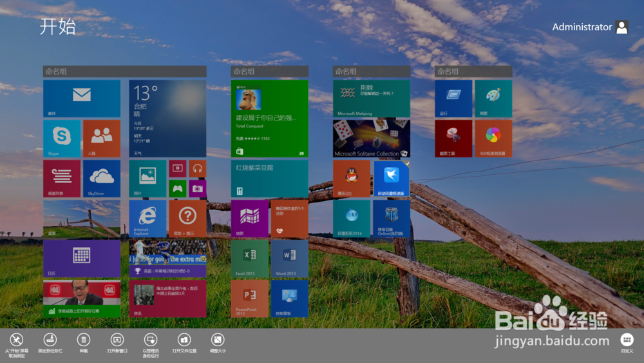Open the News (资讯) tile
Viewport: 644px width, 363px height.
(167, 299)
